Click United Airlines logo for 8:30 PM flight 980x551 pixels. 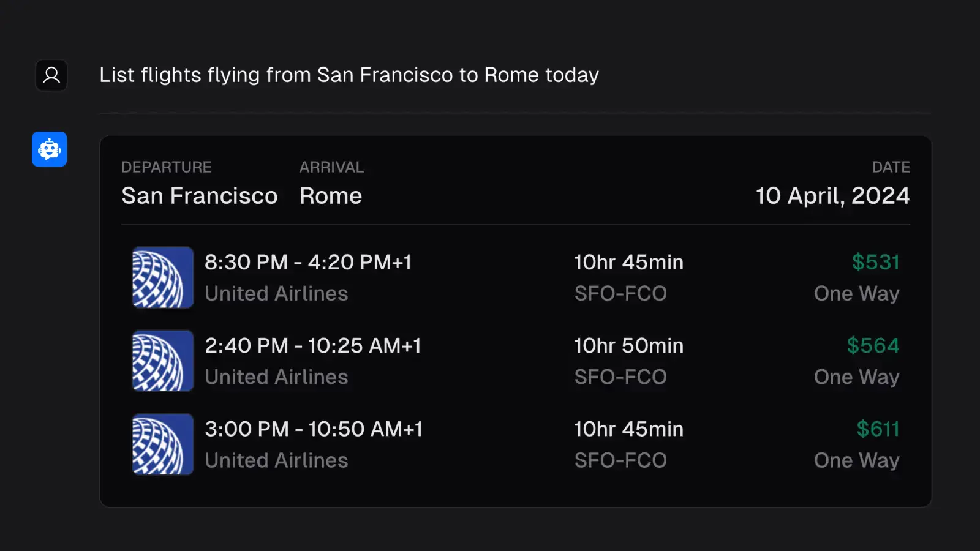click(163, 277)
